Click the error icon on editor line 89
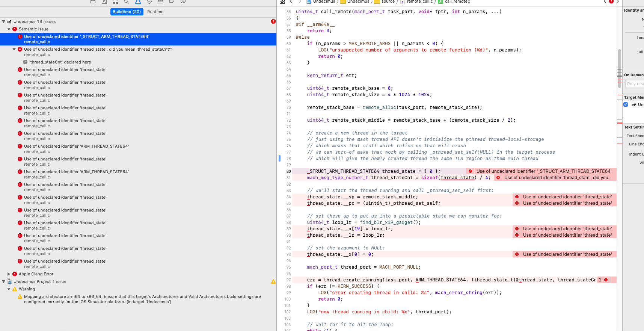Image resolution: width=644 pixels, height=331 pixels. (x=517, y=229)
